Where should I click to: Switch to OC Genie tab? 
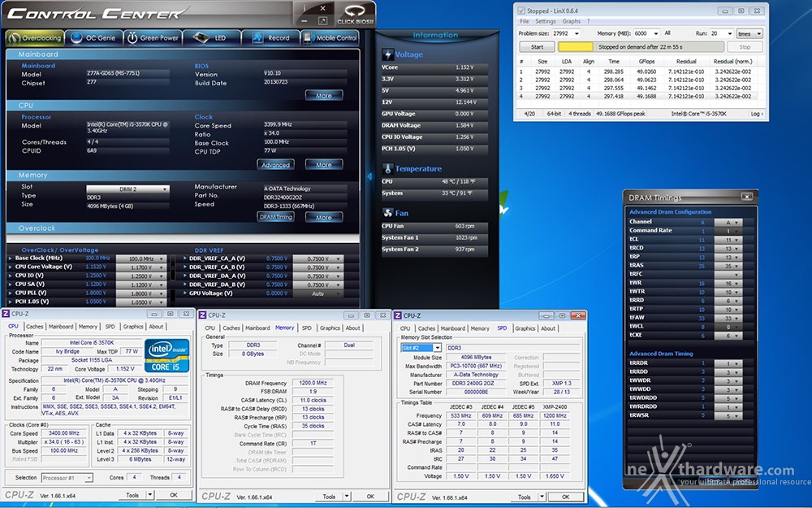(x=93, y=38)
